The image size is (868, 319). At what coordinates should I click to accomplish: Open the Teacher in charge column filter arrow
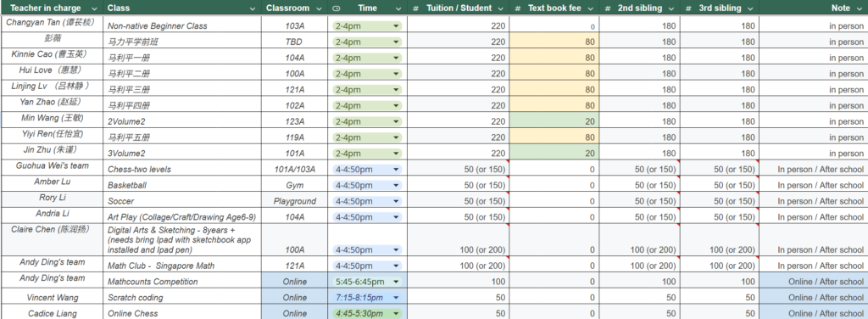pos(93,8)
